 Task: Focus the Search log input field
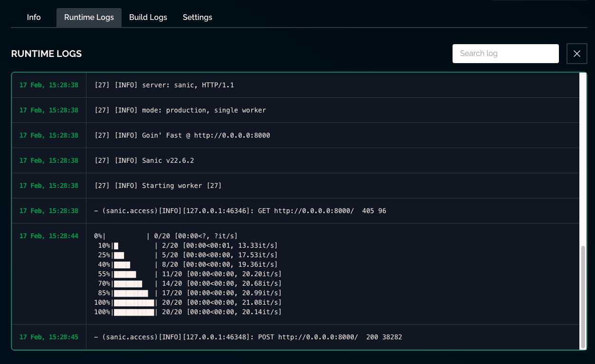tap(505, 54)
